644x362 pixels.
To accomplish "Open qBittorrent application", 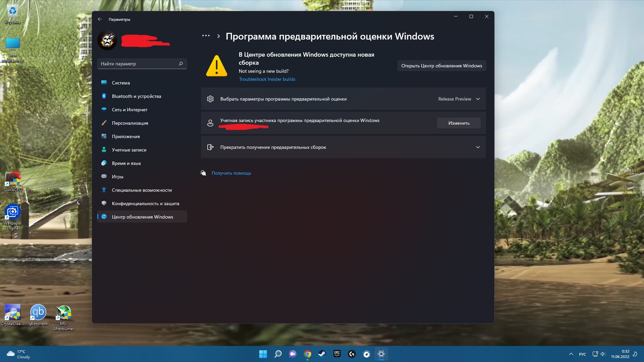I will coord(38,313).
